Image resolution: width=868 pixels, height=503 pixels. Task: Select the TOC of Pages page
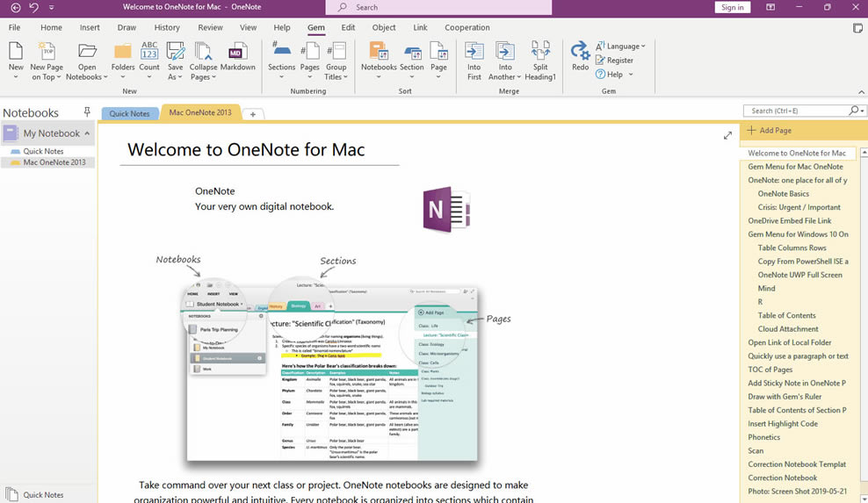click(x=770, y=370)
